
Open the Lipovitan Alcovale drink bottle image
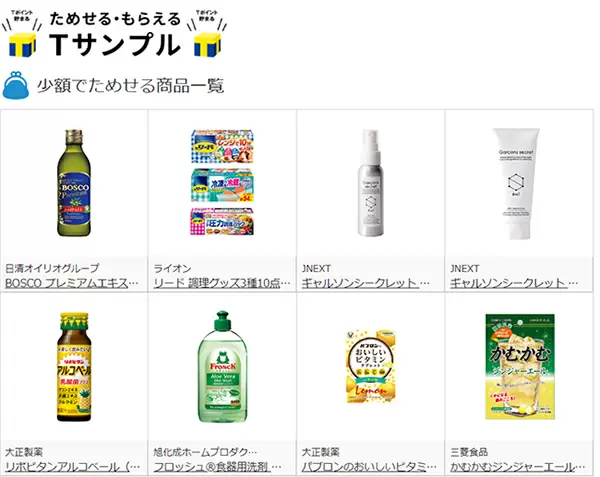74,367
